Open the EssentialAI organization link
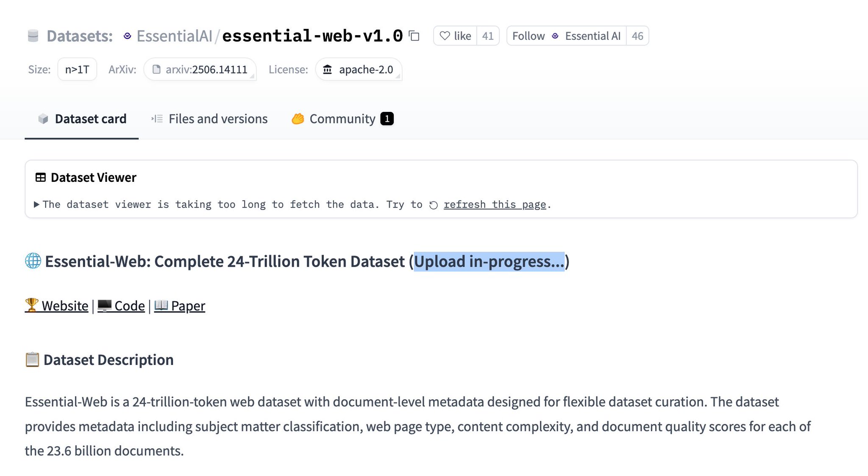Screen dimensions: 868x476 [174, 36]
